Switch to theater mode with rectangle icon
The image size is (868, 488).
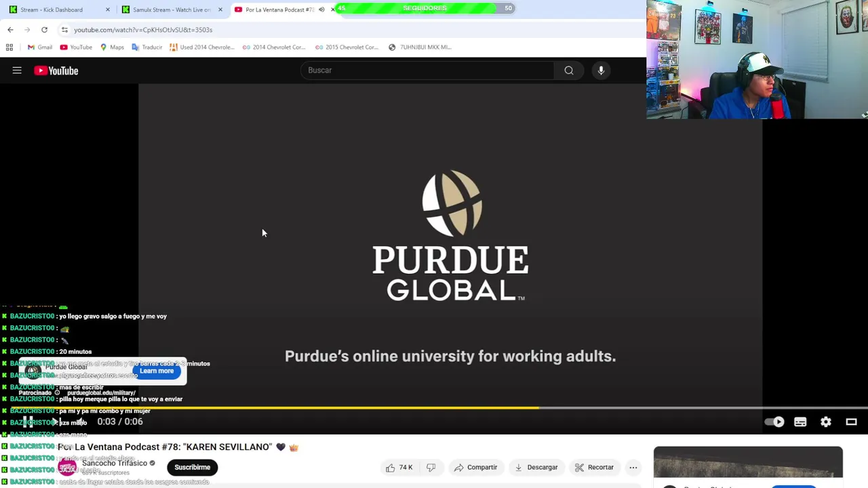852,422
